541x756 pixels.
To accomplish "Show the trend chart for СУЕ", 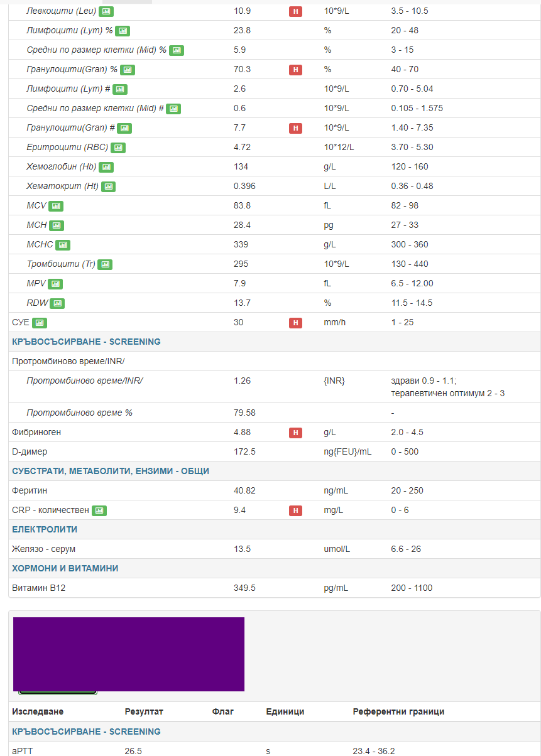I will click(x=40, y=323).
